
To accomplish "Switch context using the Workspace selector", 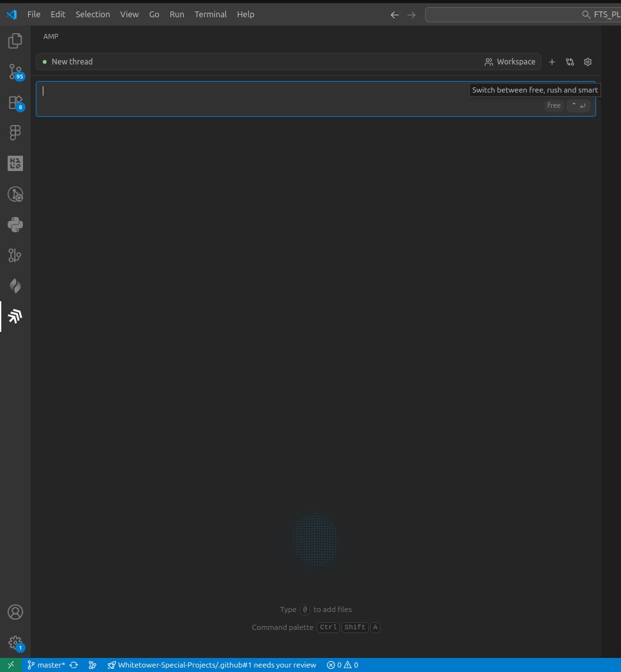I will tap(510, 61).
